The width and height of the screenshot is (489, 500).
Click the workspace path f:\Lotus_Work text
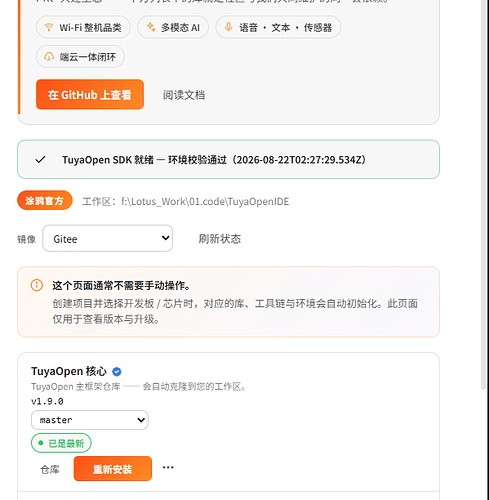tap(205, 201)
